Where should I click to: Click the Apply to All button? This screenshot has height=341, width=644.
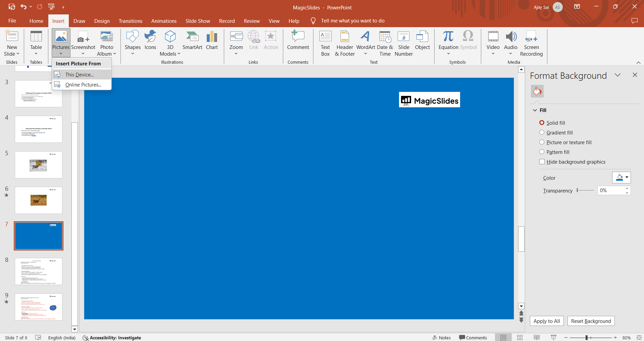coord(546,321)
